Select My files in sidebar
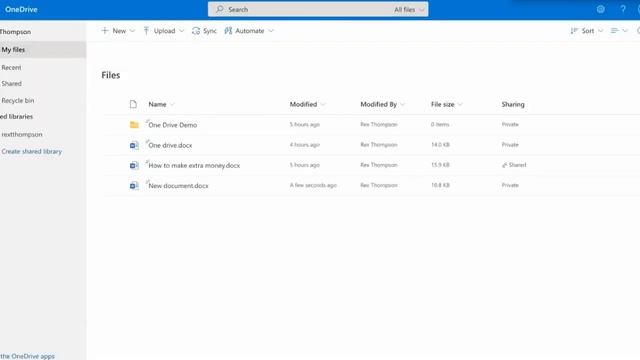640x360 pixels. click(x=43, y=49)
